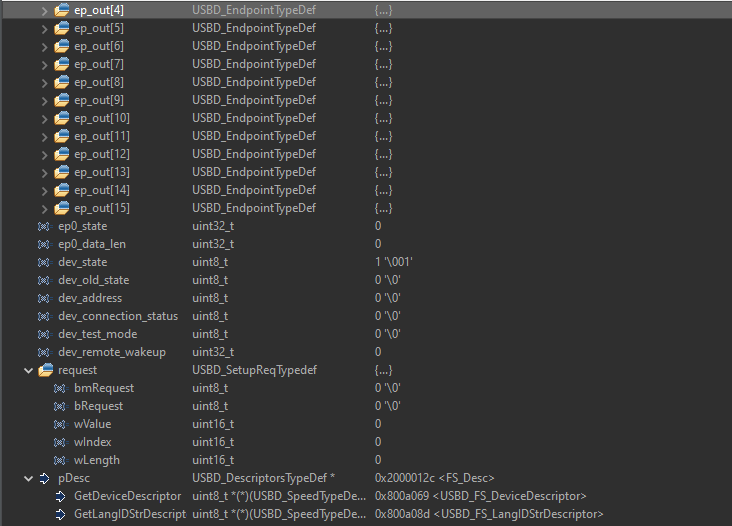This screenshot has height=526, width=732.
Task: Click the ep_out[6] struct icon
Action: pos(62,46)
